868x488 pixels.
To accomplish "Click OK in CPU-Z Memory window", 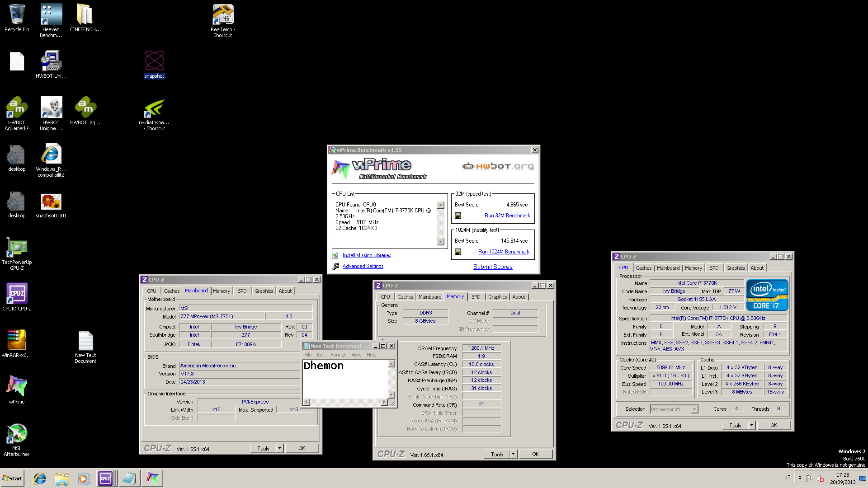I will tap(535, 454).
